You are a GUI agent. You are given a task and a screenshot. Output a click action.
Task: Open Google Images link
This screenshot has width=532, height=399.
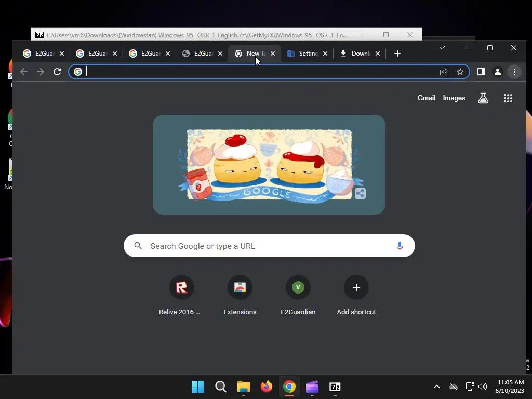[454, 98]
